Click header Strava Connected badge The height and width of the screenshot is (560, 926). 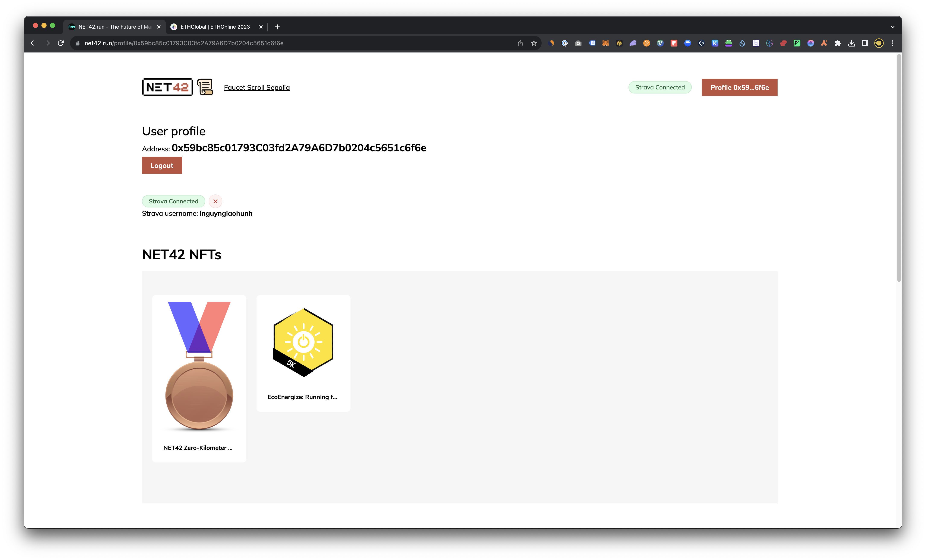(x=660, y=87)
